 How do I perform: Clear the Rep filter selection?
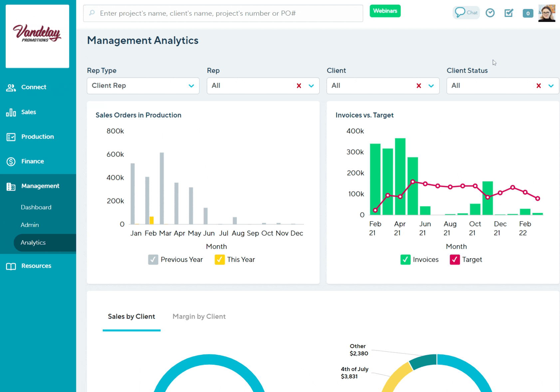(x=299, y=86)
